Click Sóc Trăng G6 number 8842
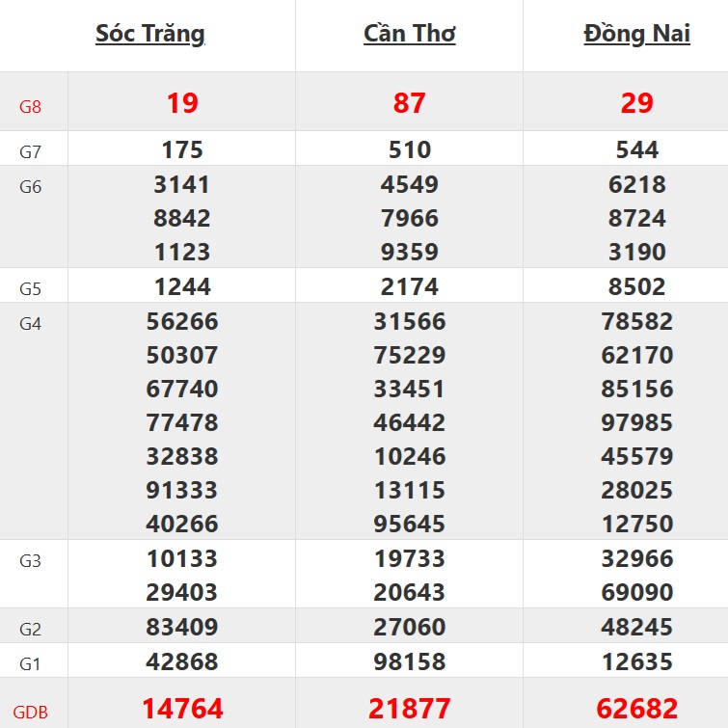The height and width of the screenshot is (728, 728). 182,218
